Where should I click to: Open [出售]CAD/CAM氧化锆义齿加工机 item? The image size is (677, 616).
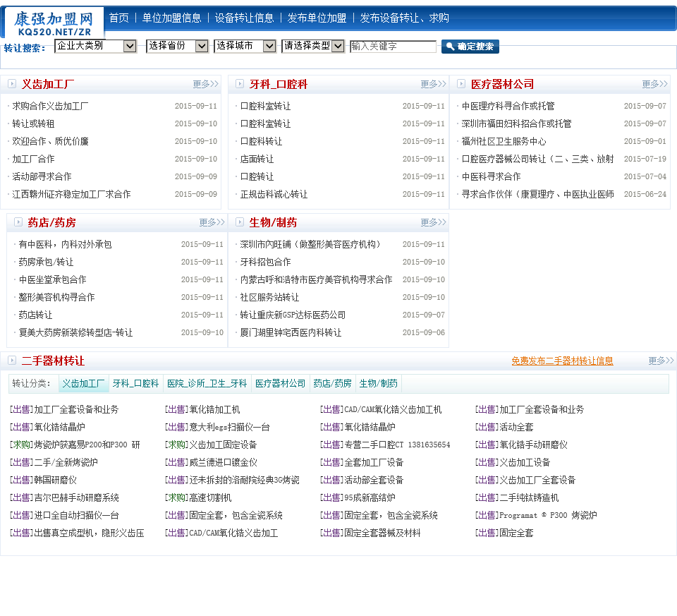pyautogui.click(x=381, y=409)
